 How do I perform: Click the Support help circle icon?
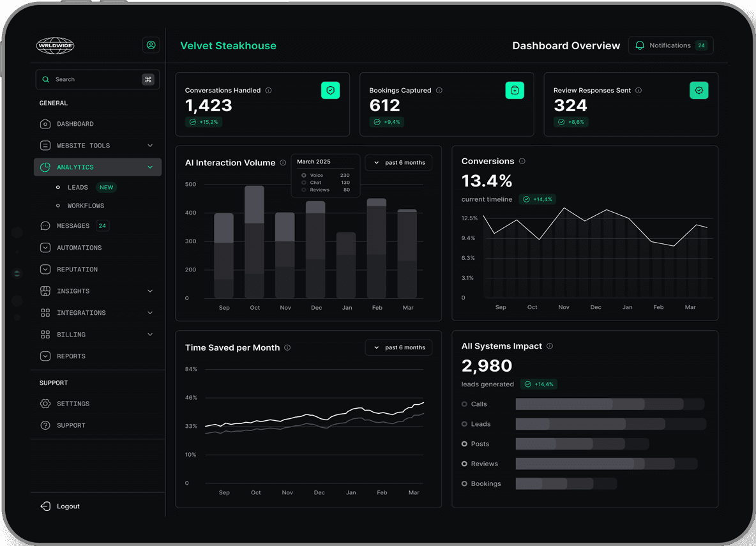(x=45, y=425)
